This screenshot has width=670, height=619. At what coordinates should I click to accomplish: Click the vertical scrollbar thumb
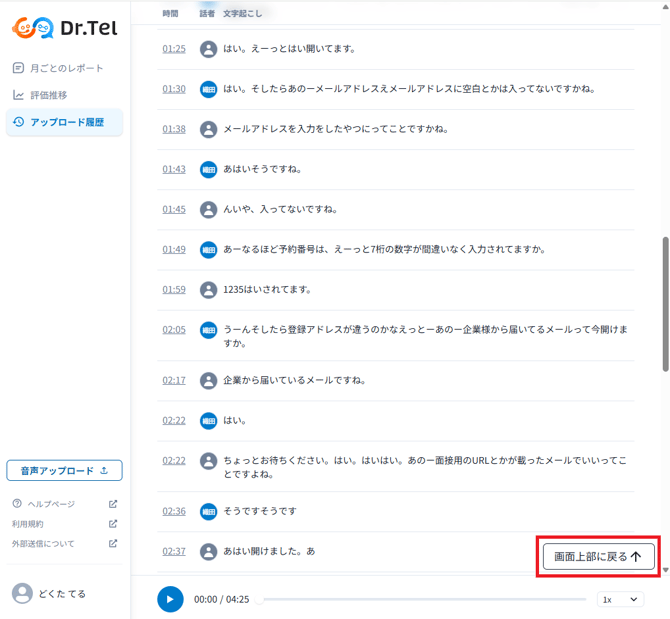pos(665,304)
